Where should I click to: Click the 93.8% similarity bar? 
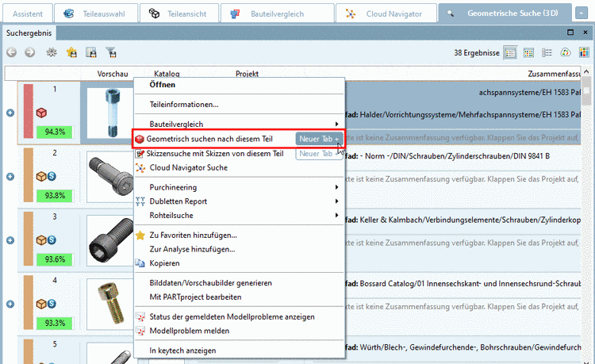click(x=55, y=196)
